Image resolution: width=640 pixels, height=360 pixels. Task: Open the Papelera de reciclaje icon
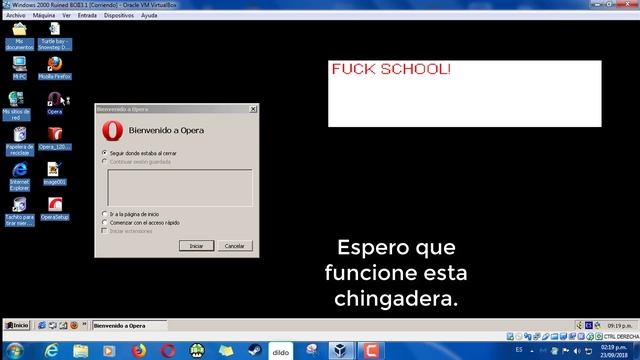tap(20, 141)
